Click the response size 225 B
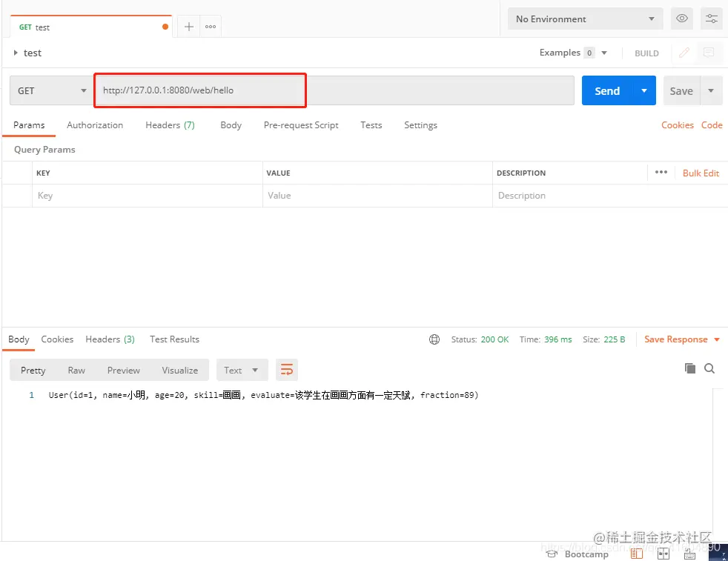The width and height of the screenshot is (728, 561). click(615, 339)
